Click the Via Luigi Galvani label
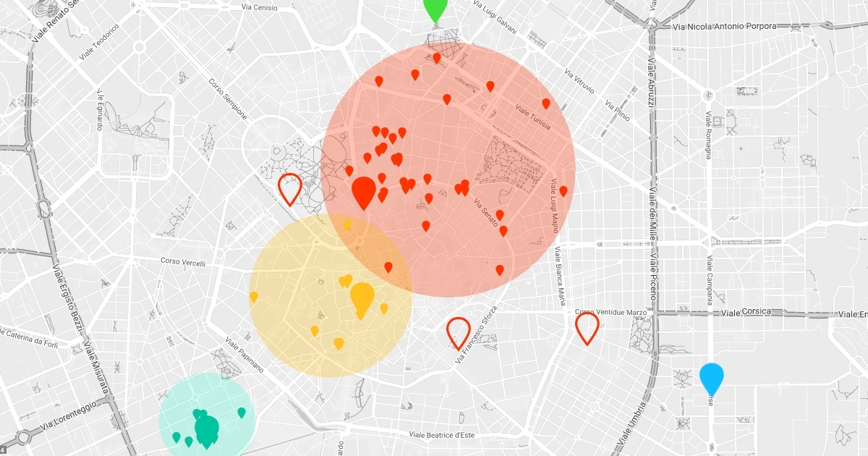868x456 pixels. [495, 17]
